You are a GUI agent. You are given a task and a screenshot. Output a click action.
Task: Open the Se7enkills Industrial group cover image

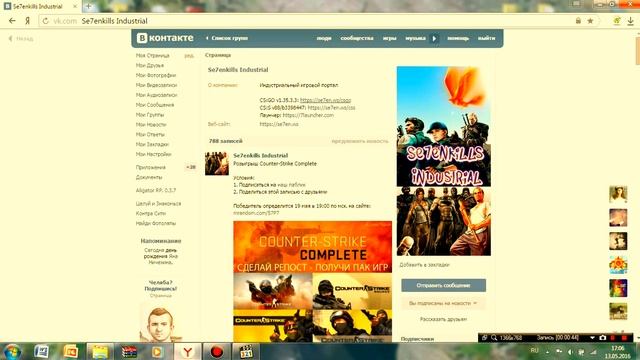coord(444,161)
